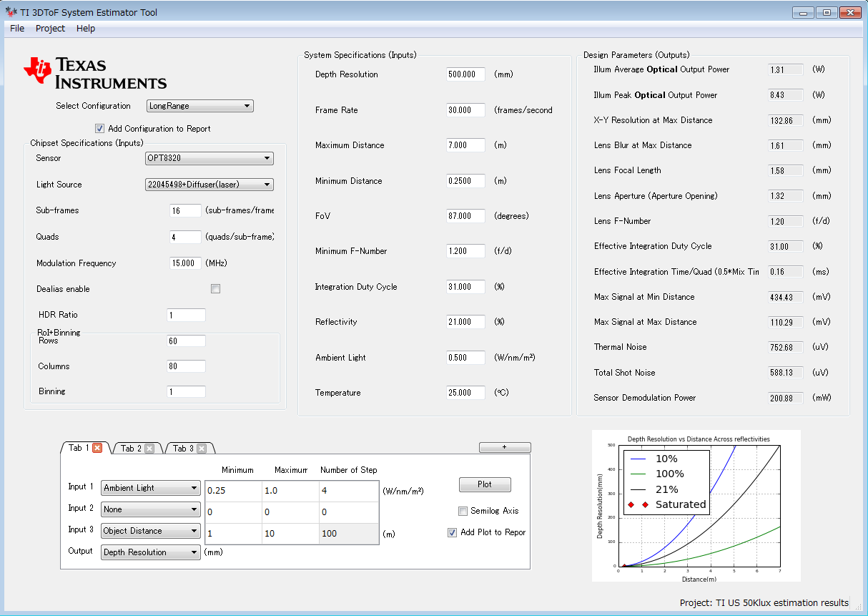This screenshot has width=868, height=616.
Task: Edit the Depth Resolution input value
Action: (466, 74)
